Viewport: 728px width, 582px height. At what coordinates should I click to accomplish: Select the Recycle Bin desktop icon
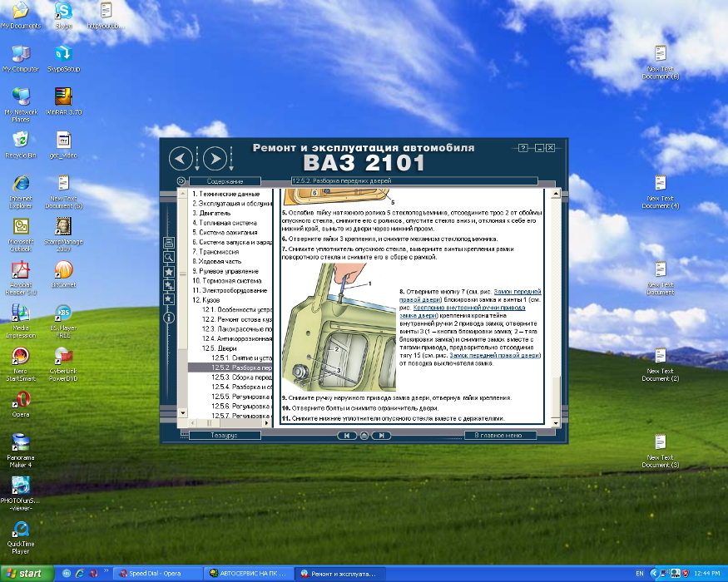[21, 145]
